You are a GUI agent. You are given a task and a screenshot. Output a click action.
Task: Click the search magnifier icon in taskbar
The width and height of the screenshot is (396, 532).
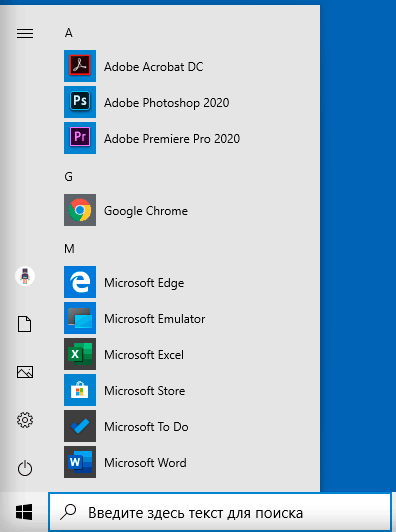[68, 512]
